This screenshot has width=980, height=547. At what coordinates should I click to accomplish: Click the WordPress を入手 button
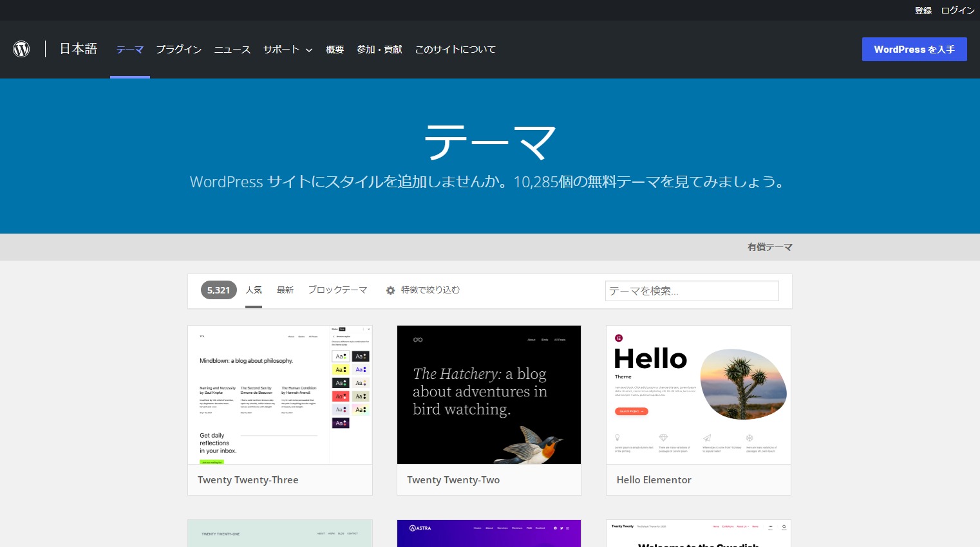tap(914, 49)
